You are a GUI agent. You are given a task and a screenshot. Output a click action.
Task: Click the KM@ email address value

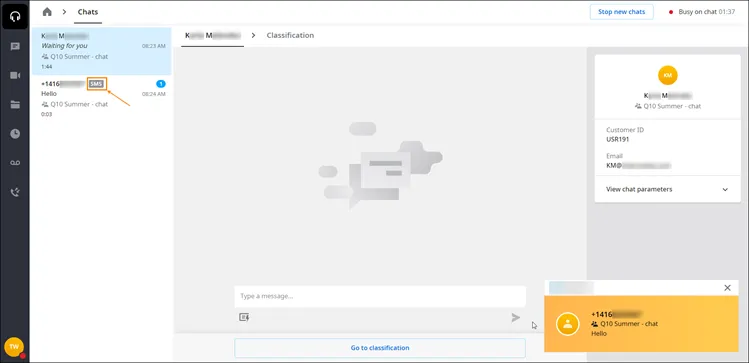coord(639,166)
